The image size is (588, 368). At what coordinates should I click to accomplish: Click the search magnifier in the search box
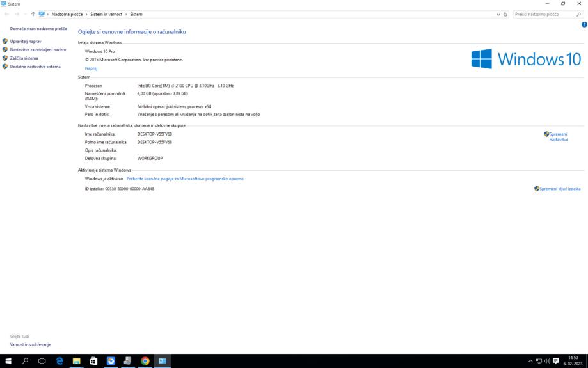click(x=578, y=14)
